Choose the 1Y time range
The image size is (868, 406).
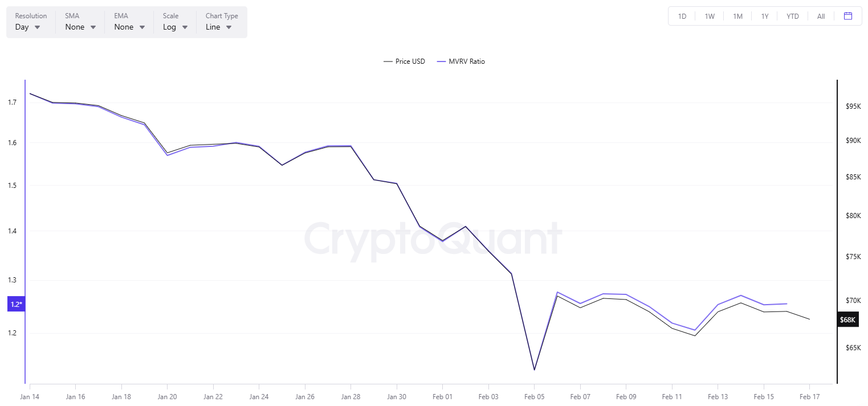pyautogui.click(x=765, y=16)
